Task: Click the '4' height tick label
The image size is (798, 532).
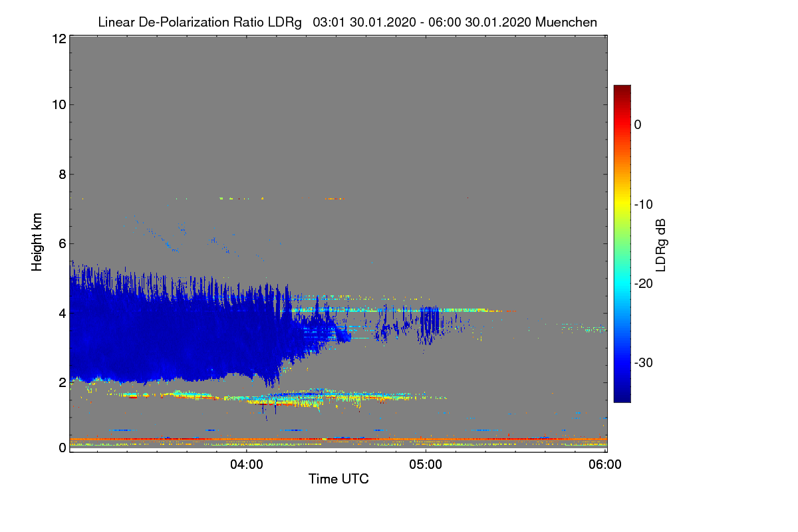Action: 62,313
